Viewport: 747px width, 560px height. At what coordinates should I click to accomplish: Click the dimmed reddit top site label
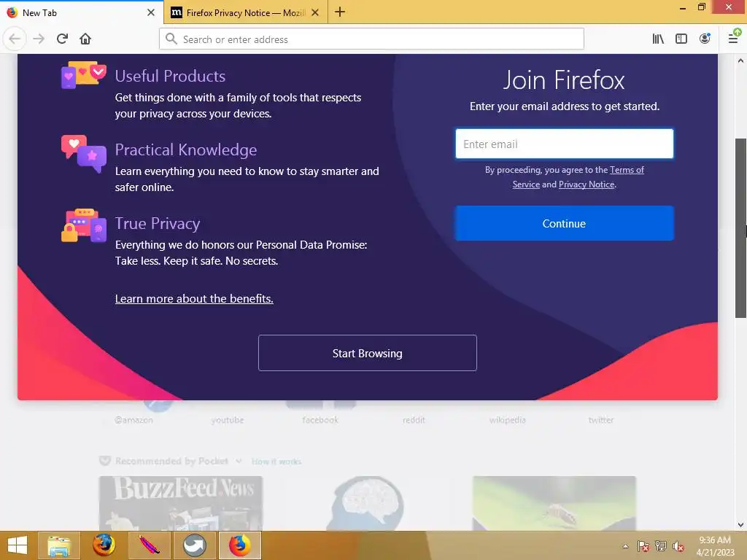pos(414,420)
